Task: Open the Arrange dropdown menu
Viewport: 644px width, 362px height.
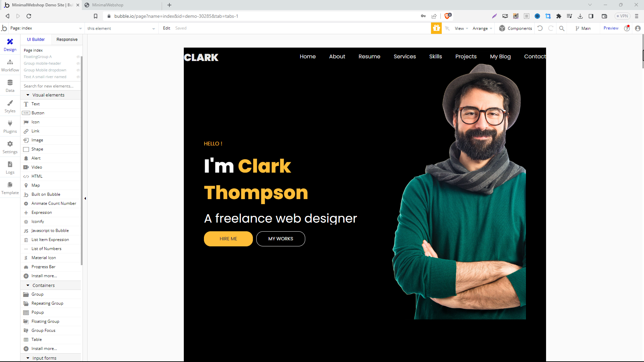Action: click(482, 28)
